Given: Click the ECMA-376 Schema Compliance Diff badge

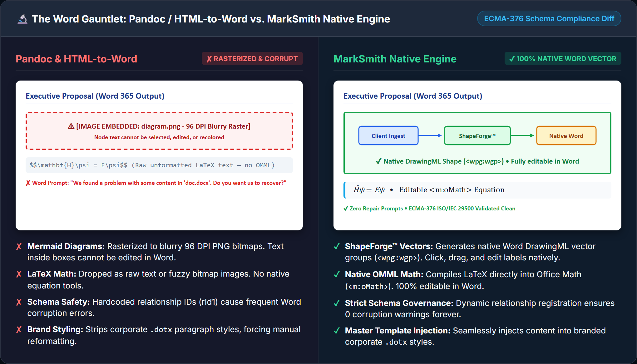Looking at the screenshot, I should pyautogui.click(x=549, y=19).
